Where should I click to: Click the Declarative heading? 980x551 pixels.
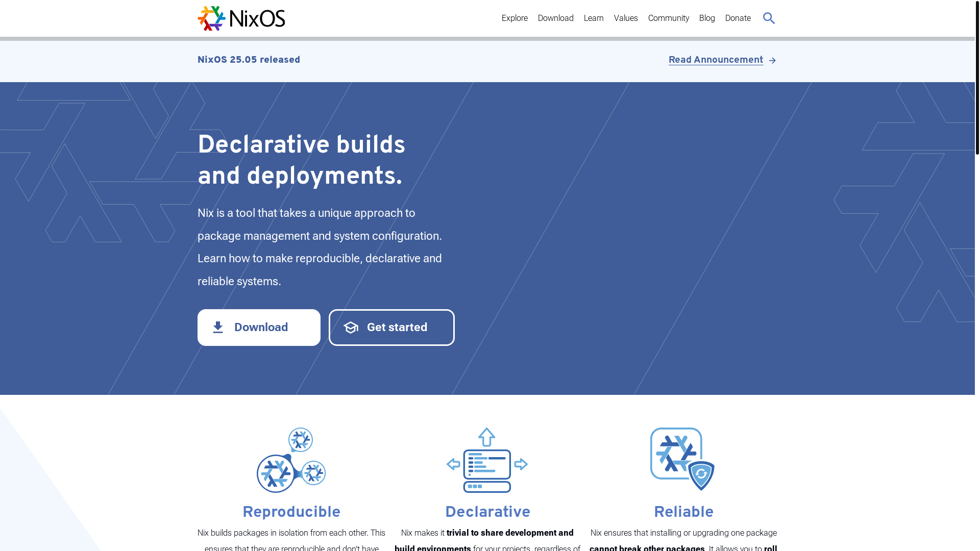487,512
